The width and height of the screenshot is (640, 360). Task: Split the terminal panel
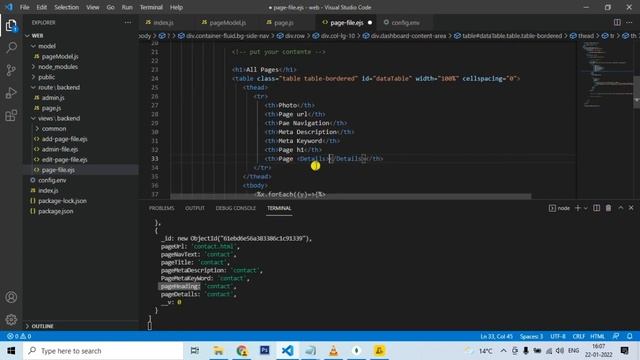(x=596, y=208)
